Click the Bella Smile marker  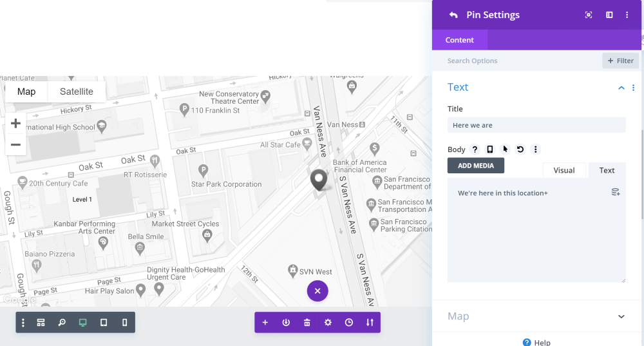tap(140, 248)
